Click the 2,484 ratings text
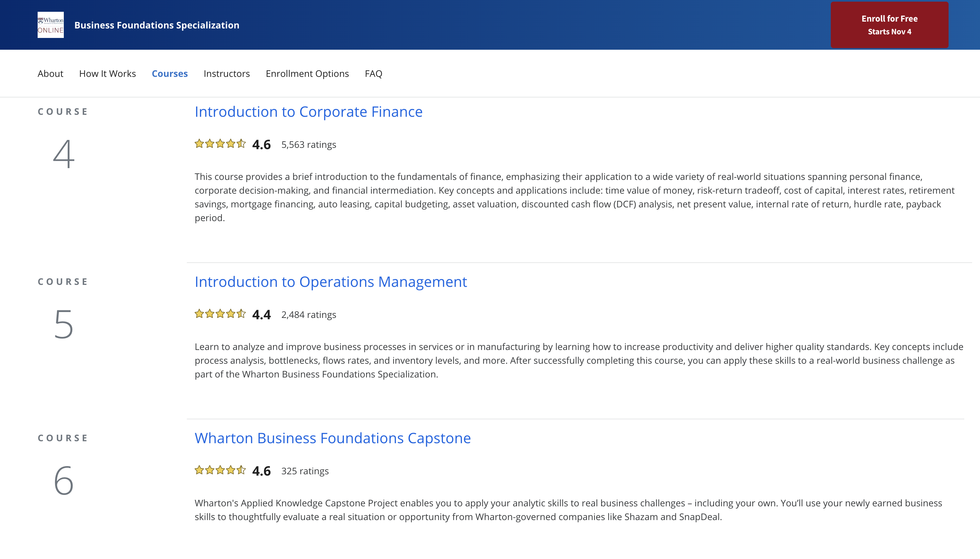 (x=308, y=315)
